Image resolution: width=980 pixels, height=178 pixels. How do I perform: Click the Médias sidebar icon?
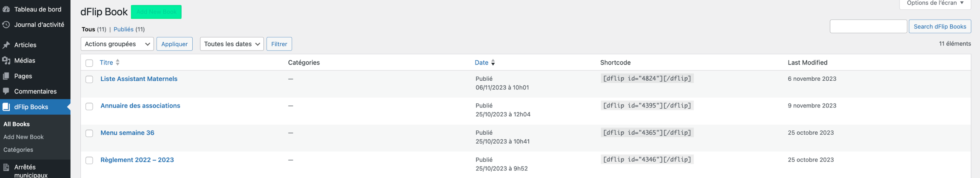point(6,61)
